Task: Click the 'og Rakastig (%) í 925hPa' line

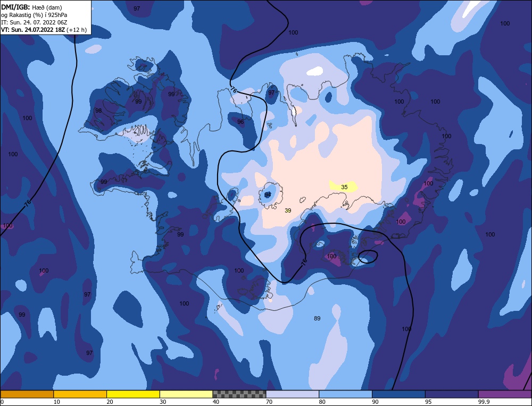Action: pos(34,15)
